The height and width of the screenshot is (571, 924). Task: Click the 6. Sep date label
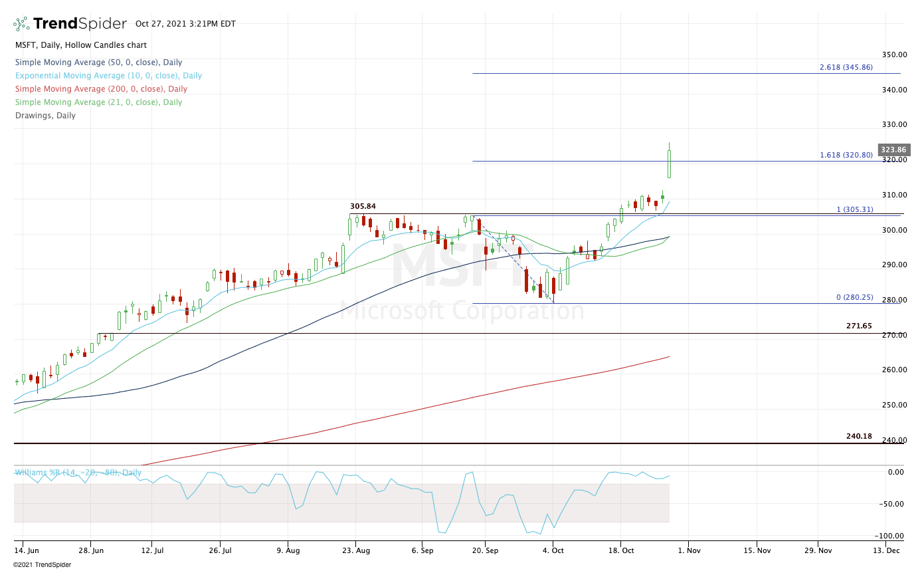click(422, 550)
